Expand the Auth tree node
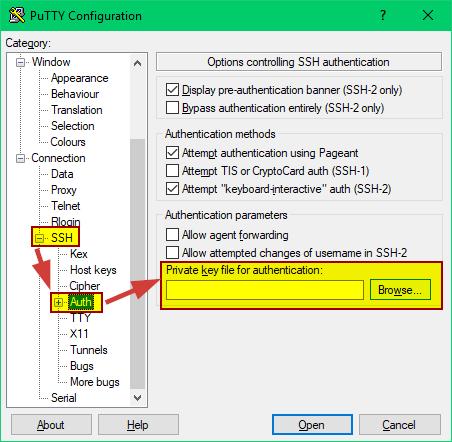This screenshot has width=452, height=442. pyautogui.click(x=58, y=302)
